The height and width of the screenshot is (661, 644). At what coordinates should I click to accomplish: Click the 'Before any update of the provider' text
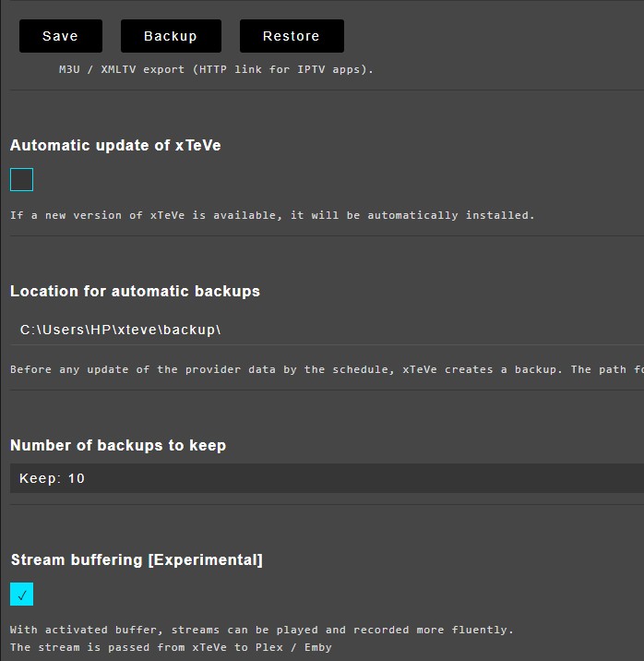[x=327, y=369]
